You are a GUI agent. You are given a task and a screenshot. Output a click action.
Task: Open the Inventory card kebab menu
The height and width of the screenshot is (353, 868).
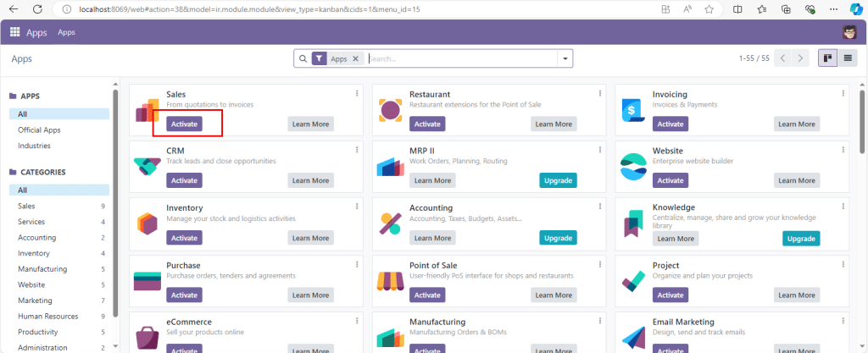point(357,207)
